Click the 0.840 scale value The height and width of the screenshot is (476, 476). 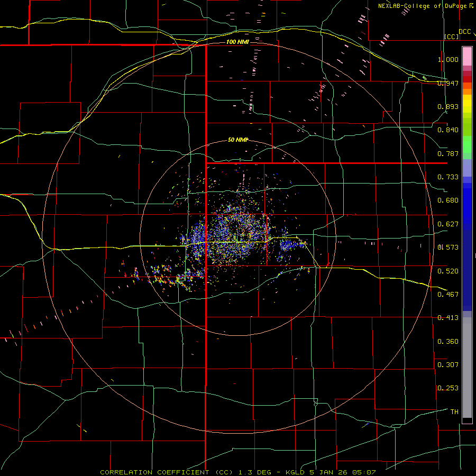point(448,130)
